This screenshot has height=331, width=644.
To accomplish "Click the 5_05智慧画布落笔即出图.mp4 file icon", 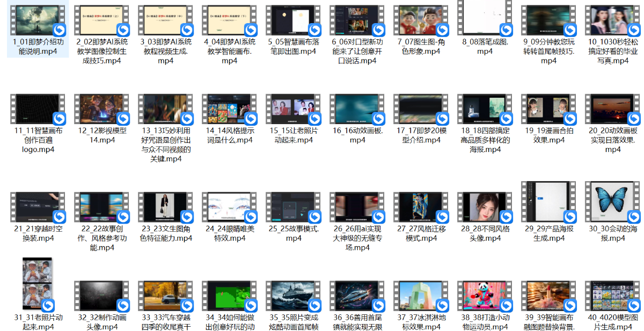I will [x=293, y=20].
